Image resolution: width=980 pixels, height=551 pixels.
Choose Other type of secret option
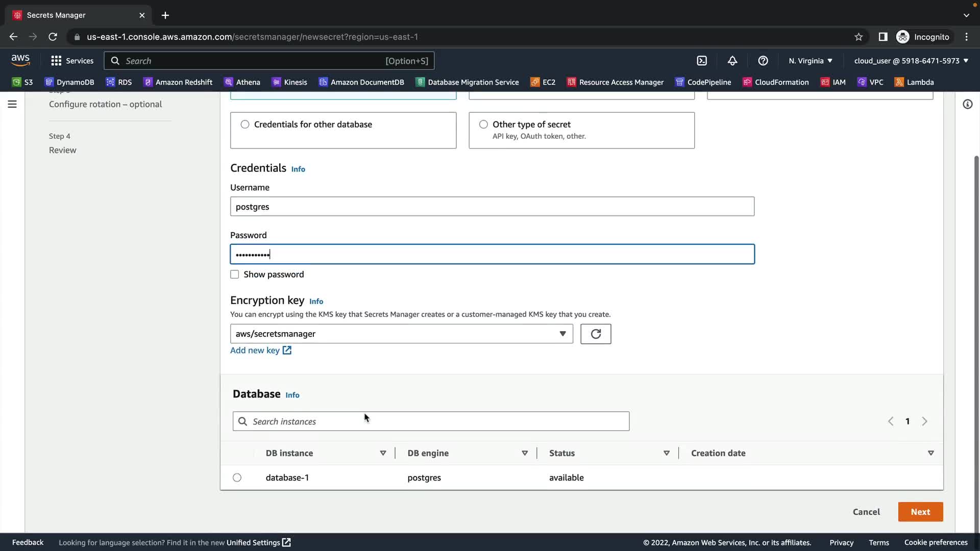483,124
